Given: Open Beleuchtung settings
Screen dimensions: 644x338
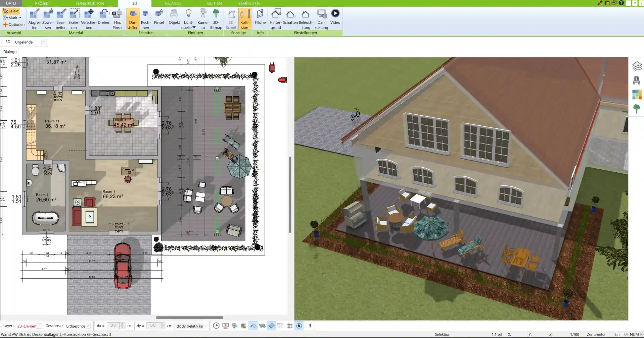Looking at the screenshot, I should point(306,19).
